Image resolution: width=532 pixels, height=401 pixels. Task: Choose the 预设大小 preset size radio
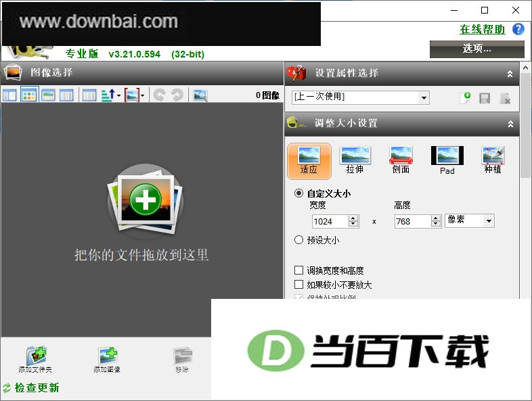pos(298,240)
